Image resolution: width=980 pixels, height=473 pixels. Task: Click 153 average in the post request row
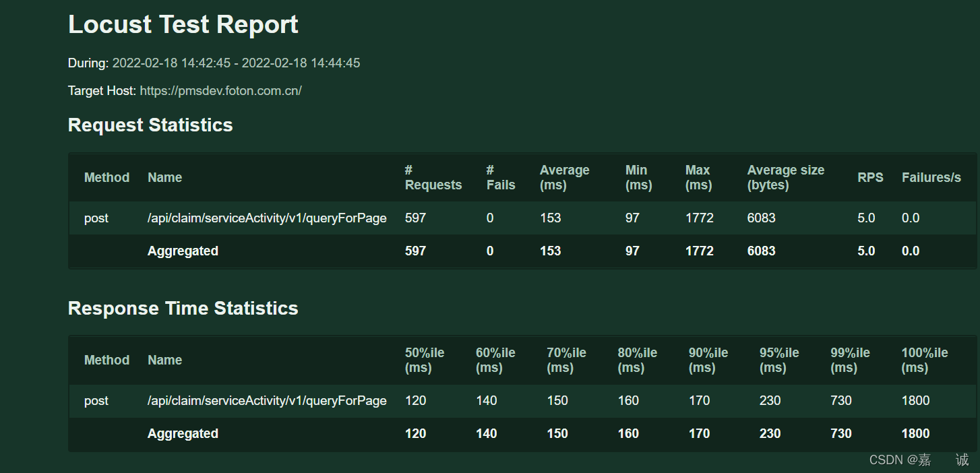551,218
